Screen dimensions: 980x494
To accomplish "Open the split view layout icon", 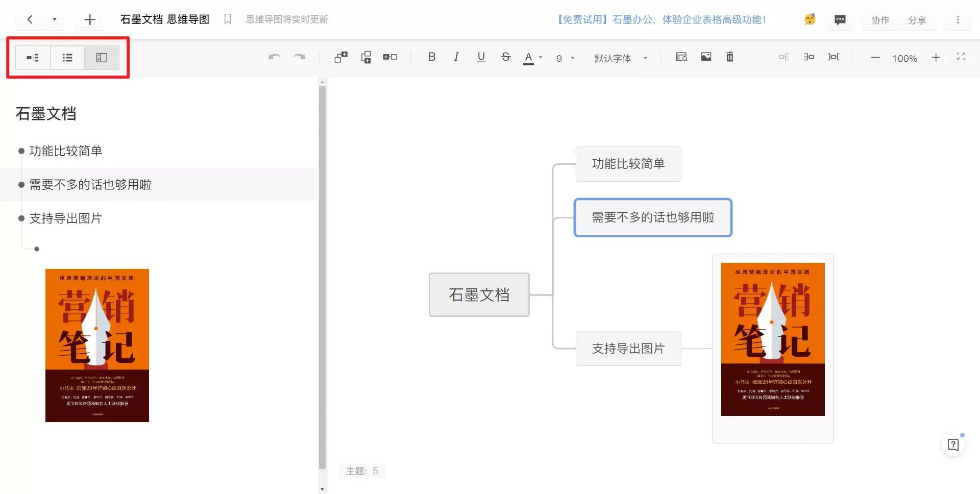I will 102,57.
